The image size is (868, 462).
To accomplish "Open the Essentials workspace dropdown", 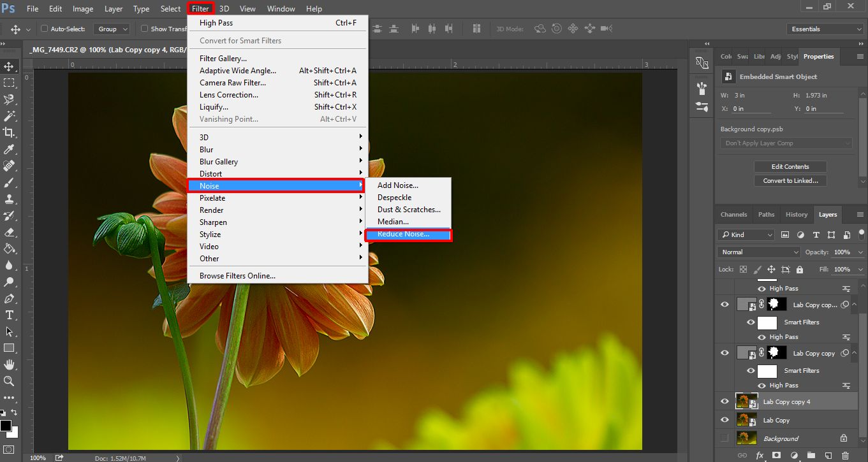I will (825, 29).
